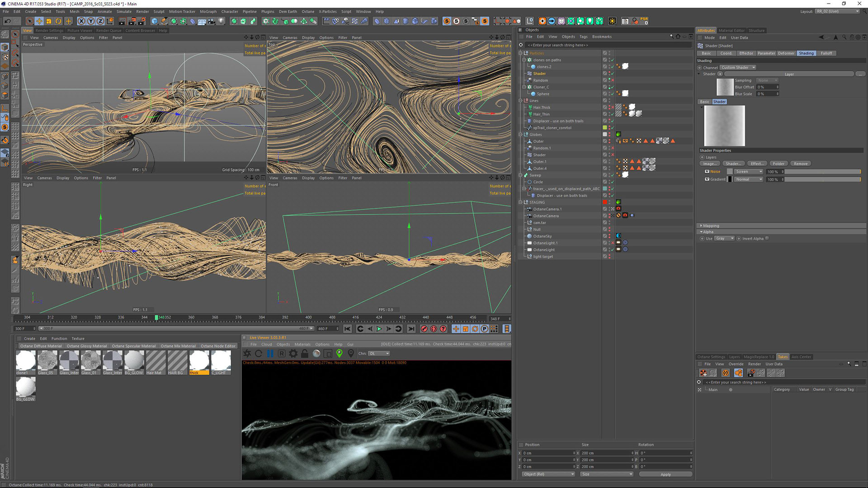Click the PSR reset icon
The image size is (868, 488).
tap(644, 21)
